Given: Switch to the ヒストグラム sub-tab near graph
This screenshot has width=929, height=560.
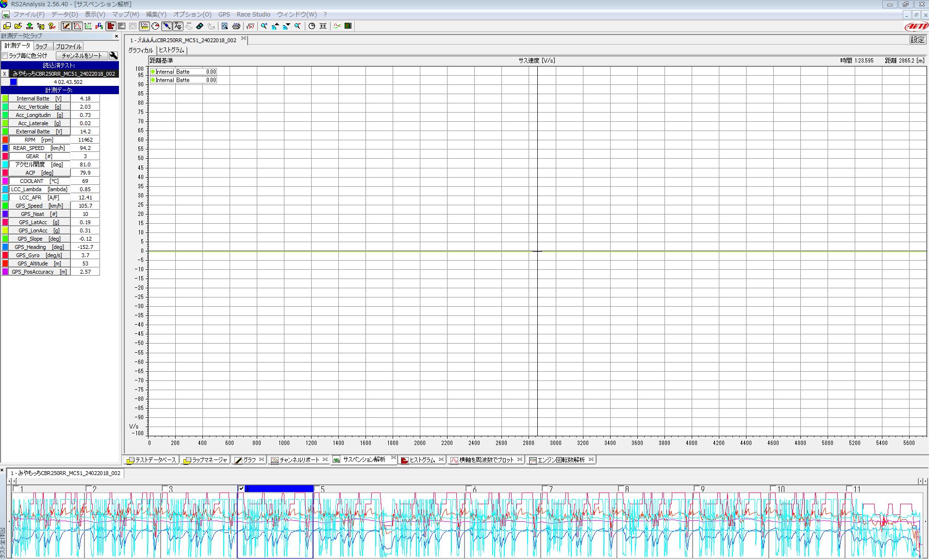Looking at the screenshot, I should click(172, 50).
